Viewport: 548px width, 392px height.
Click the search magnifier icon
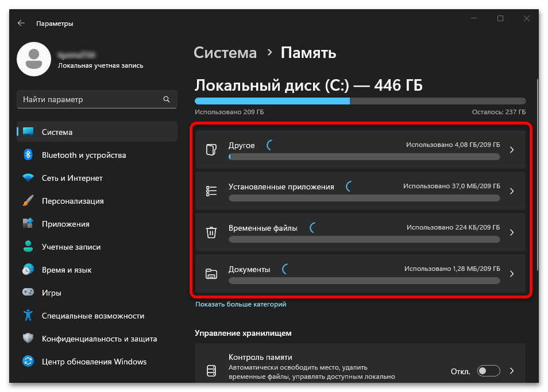tap(167, 99)
